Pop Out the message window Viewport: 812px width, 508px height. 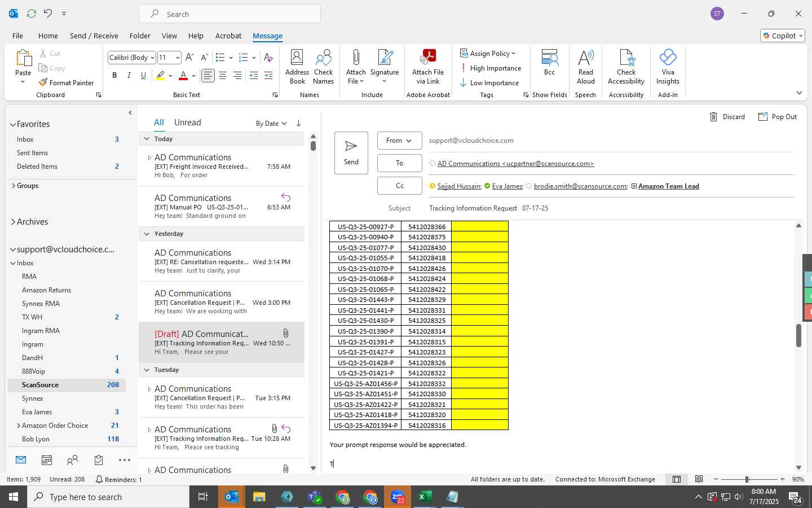click(778, 117)
